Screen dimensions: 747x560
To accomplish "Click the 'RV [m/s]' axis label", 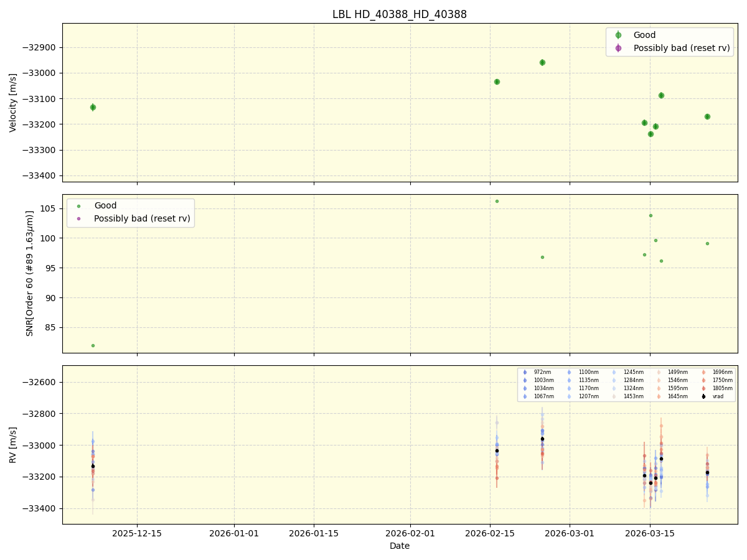I will tap(13, 444).
